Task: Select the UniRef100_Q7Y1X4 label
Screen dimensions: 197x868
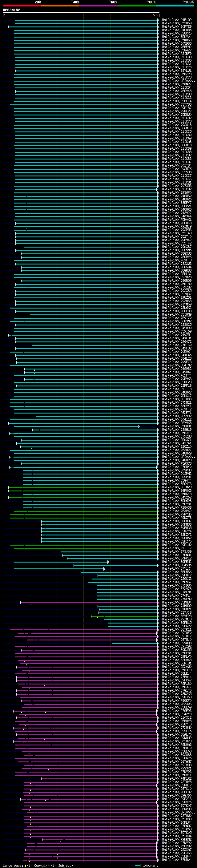Action: [177, 568]
